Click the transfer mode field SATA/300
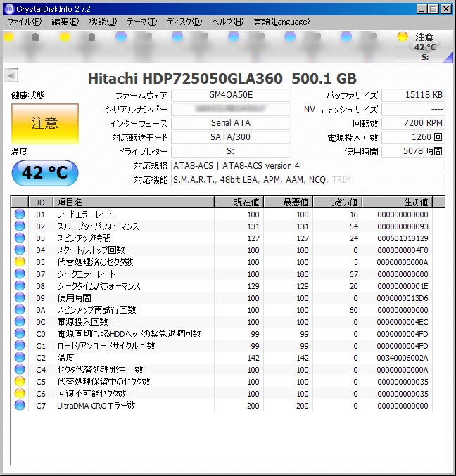Viewport: 456px width, 476px height. [x=231, y=137]
